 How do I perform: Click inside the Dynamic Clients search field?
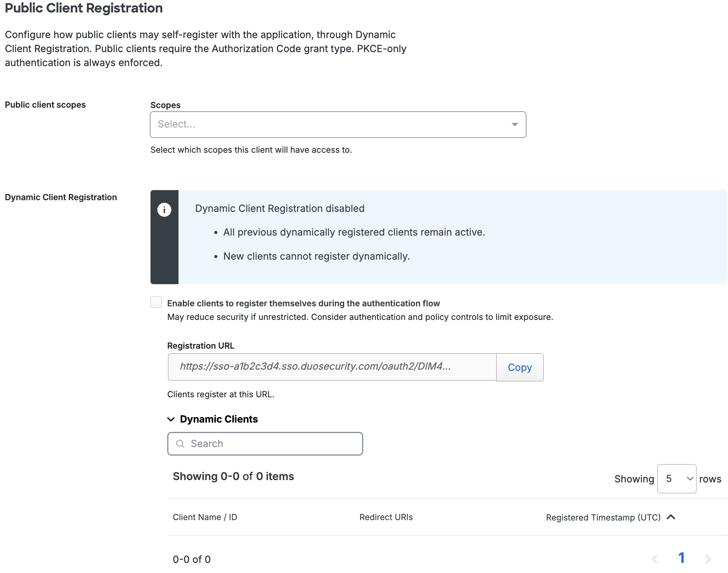coord(265,443)
